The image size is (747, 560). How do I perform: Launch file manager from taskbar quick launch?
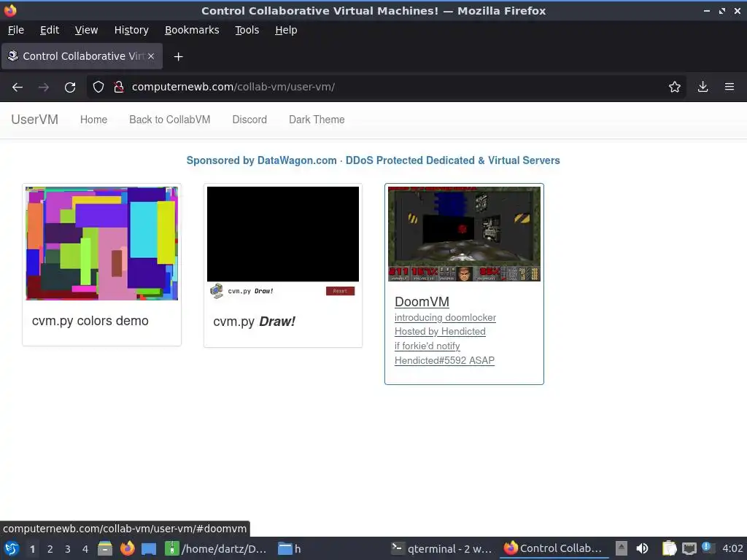(x=105, y=549)
